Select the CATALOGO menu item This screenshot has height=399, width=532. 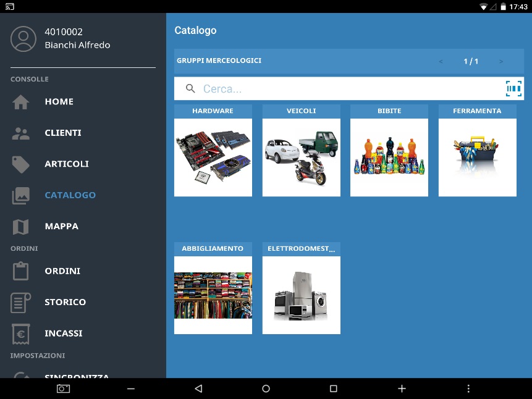tap(70, 195)
